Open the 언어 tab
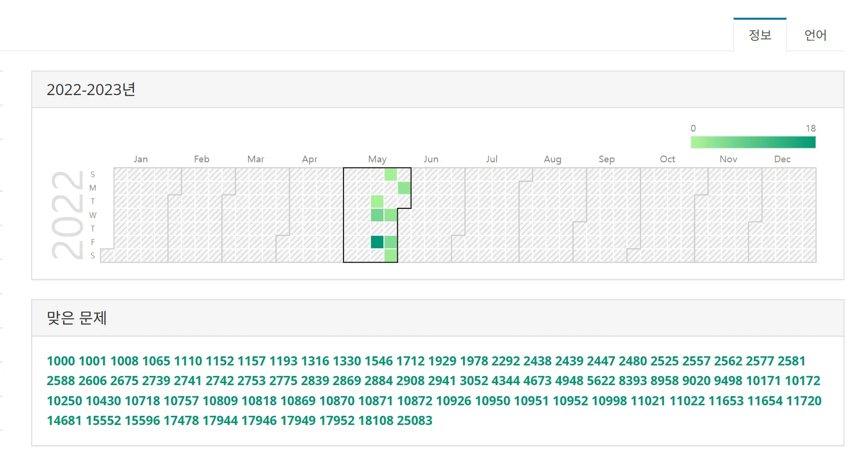This screenshot has height=460, width=868. point(815,35)
